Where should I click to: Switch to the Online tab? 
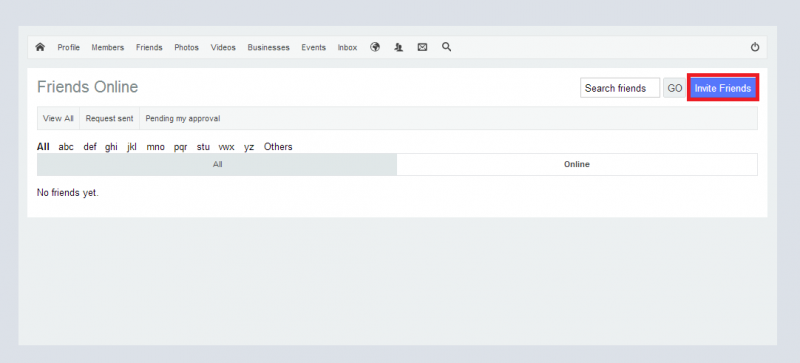[x=577, y=164]
